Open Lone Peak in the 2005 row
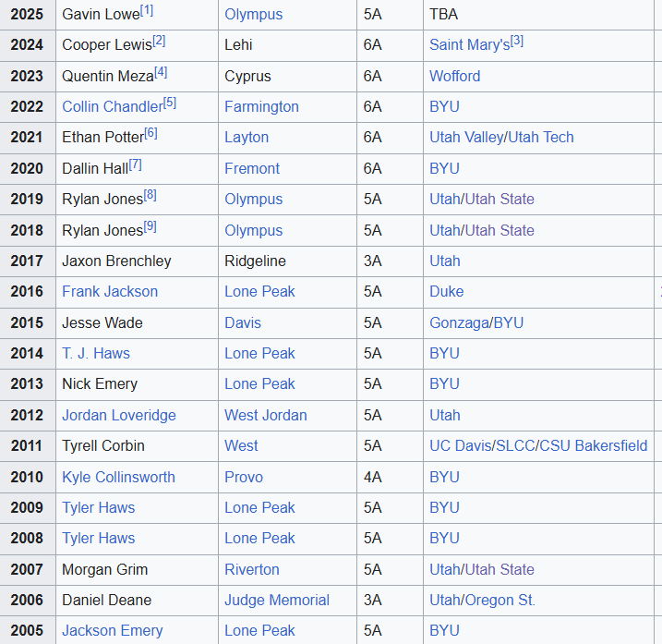Screen dimensions: 662x644 click(x=259, y=630)
